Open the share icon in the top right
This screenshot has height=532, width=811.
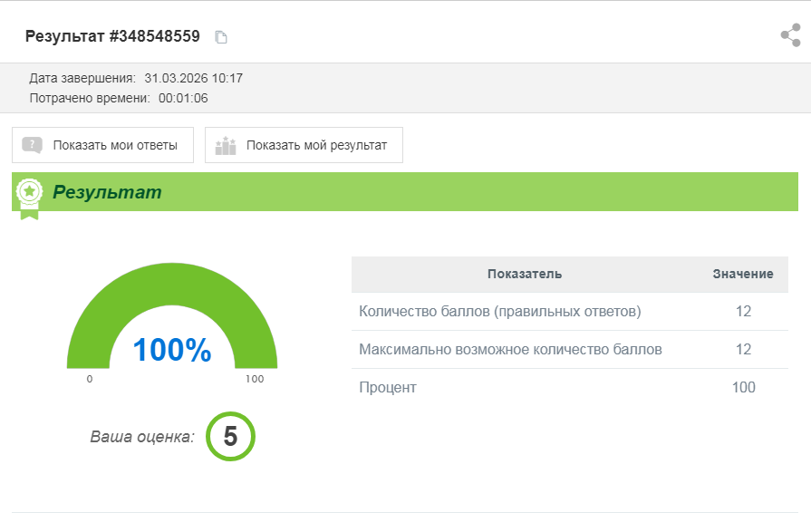[x=790, y=36]
